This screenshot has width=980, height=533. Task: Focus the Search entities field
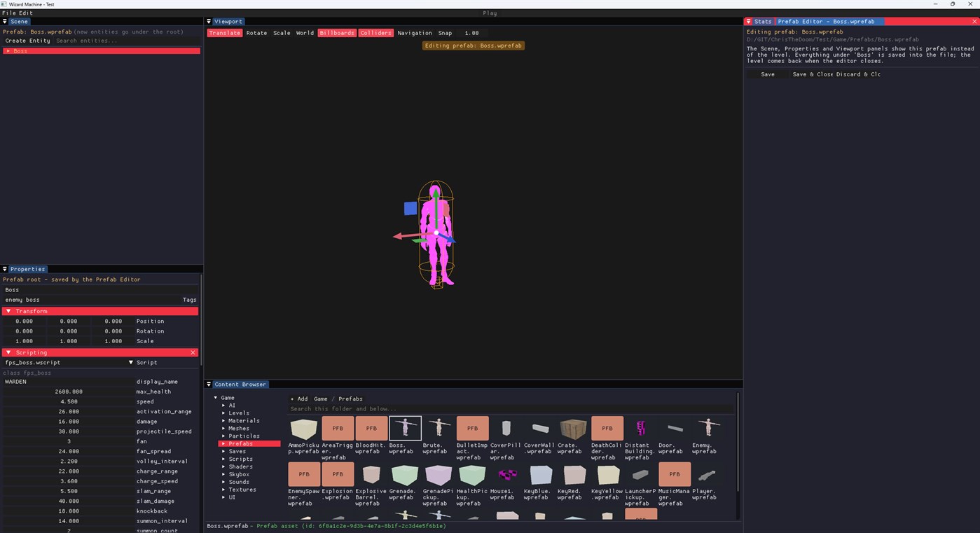coord(127,41)
